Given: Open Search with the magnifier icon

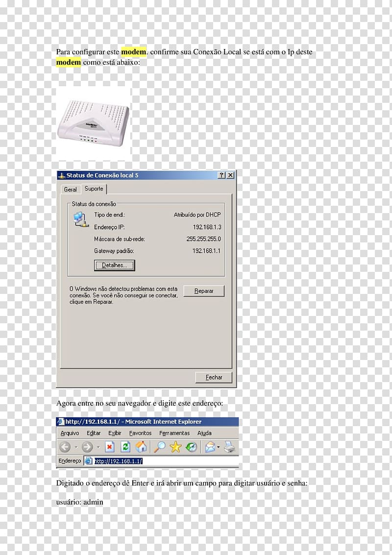Looking at the screenshot, I should [159, 447].
